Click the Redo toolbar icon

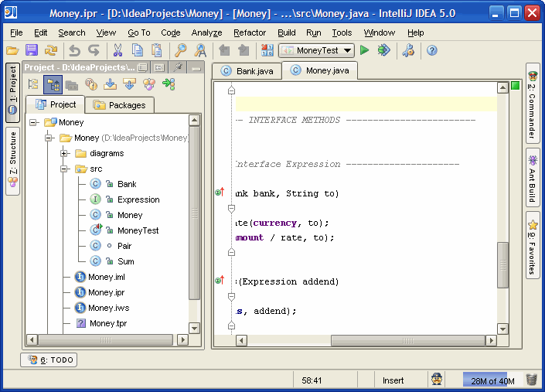[x=94, y=51]
